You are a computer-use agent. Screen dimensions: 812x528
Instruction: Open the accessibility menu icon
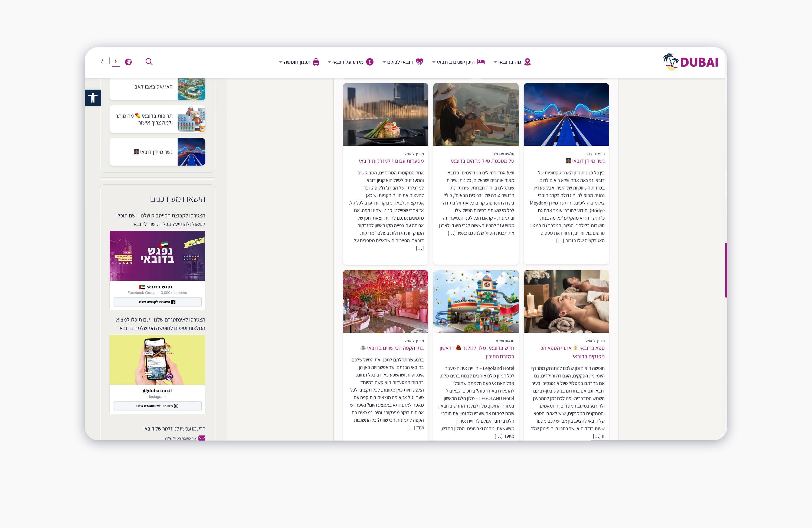tap(93, 98)
